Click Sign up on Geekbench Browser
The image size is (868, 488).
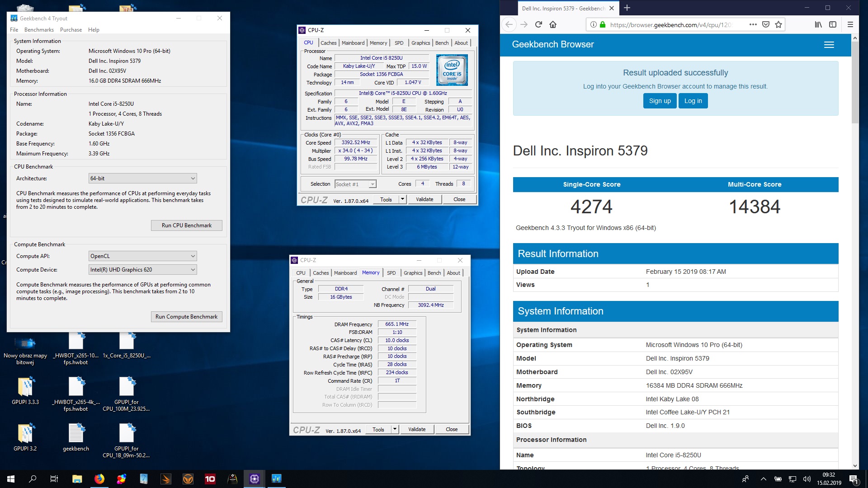660,101
